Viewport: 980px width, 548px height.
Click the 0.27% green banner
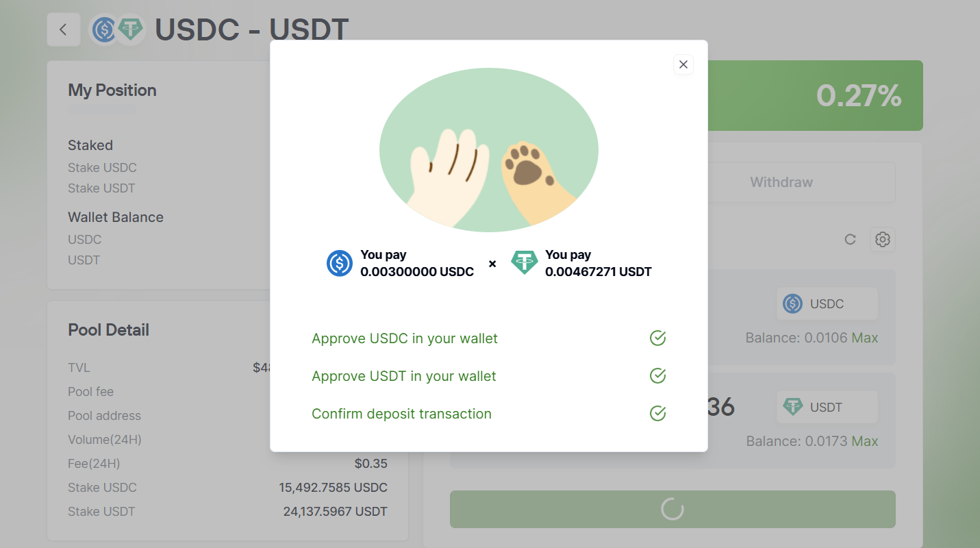click(x=815, y=96)
